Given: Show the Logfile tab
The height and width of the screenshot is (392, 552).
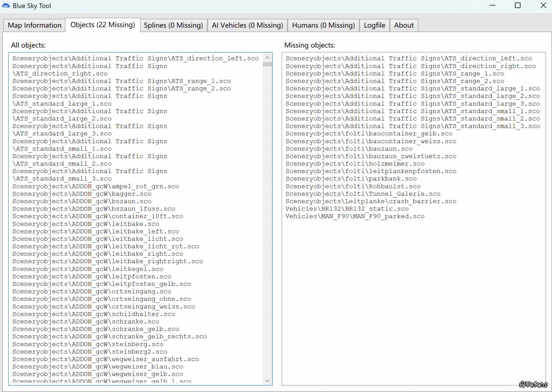Looking at the screenshot, I should [374, 25].
